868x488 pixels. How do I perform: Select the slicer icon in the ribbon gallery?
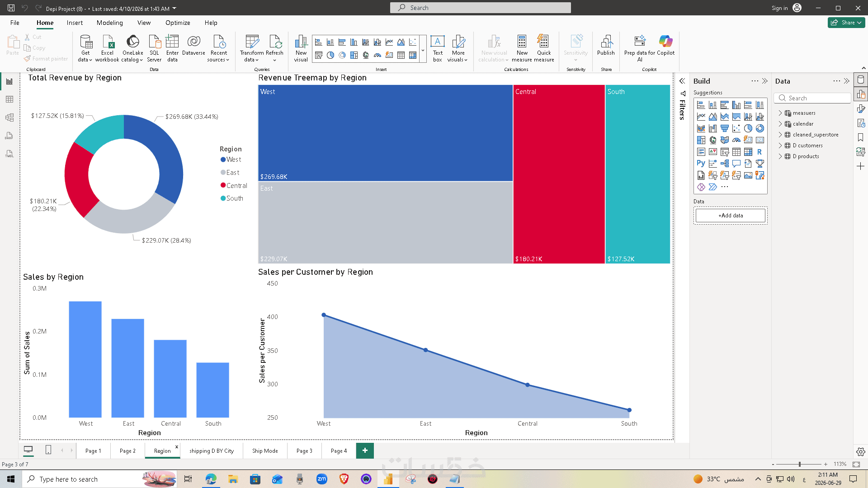click(x=319, y=55)
